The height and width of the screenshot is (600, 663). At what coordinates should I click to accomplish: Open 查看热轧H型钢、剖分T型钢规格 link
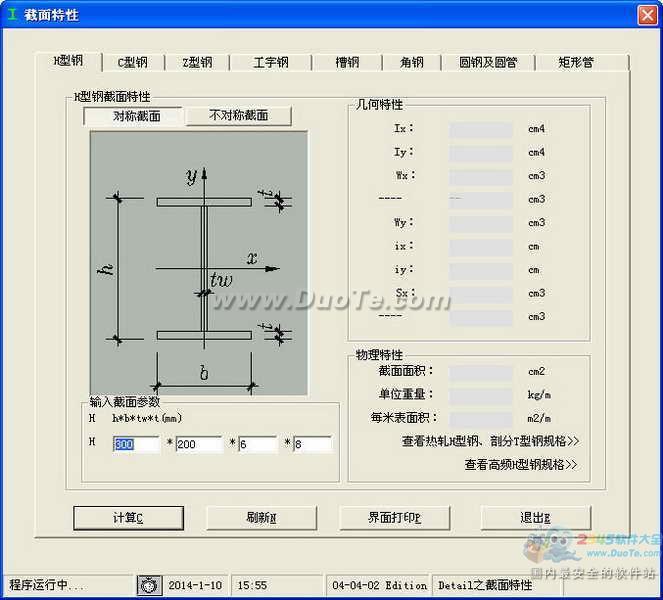(490, 441)
